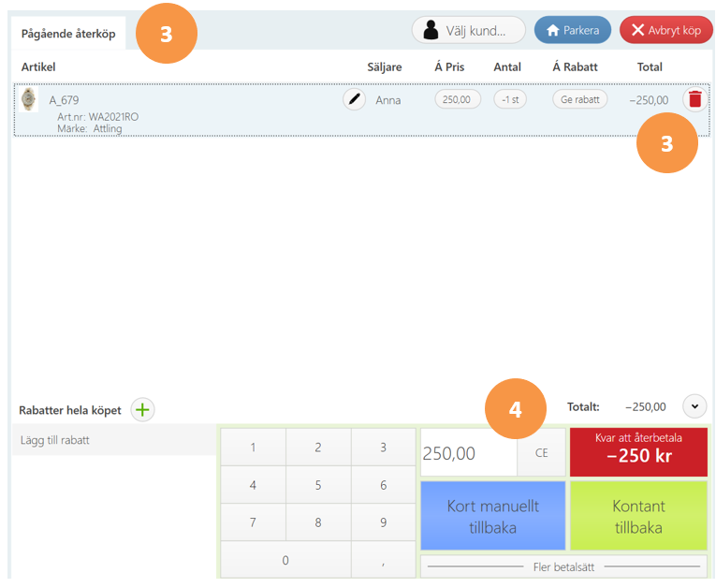Edit the unit price 250,00 field
716x588 pixels.
[x=457, y=99]
